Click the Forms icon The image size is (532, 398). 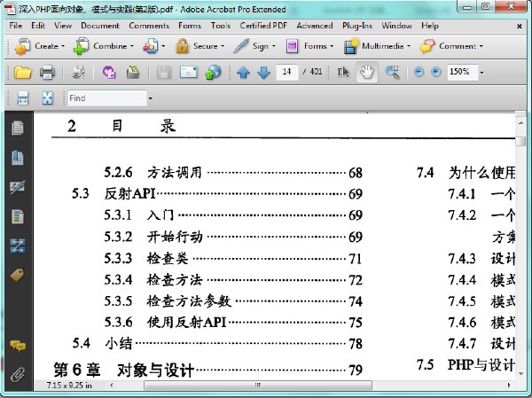(292, 46)
